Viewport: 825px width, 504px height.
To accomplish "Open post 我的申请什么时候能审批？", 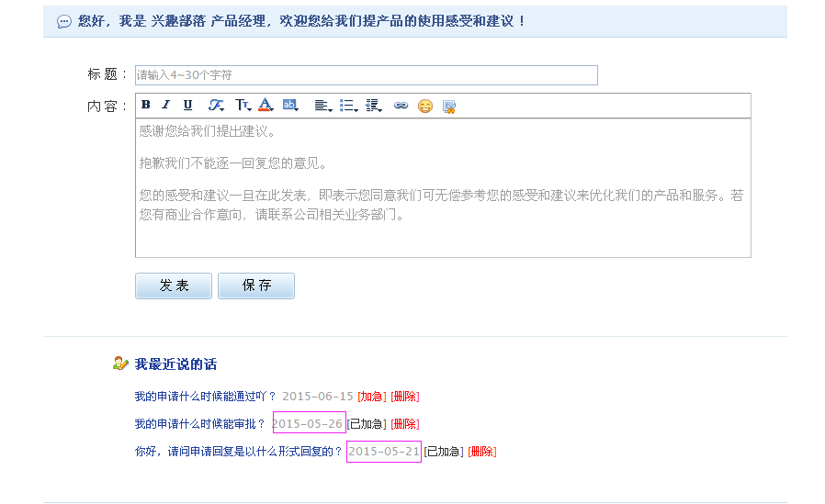I will click(200, 423).
